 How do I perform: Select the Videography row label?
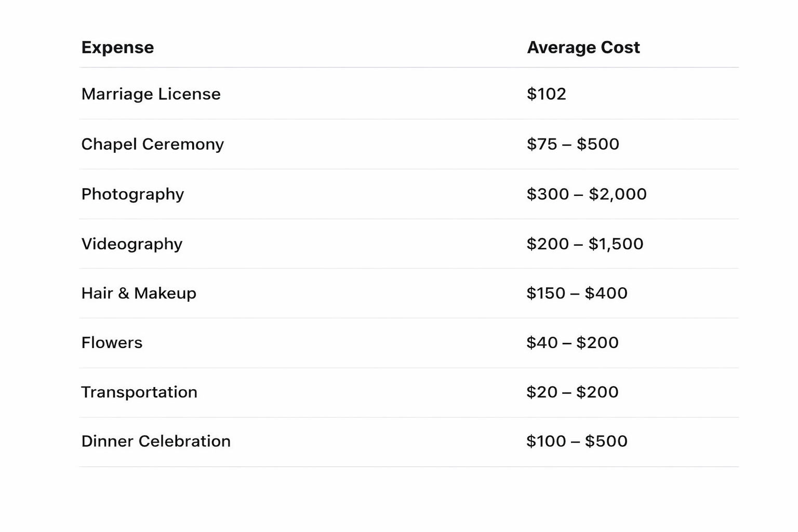131,244
